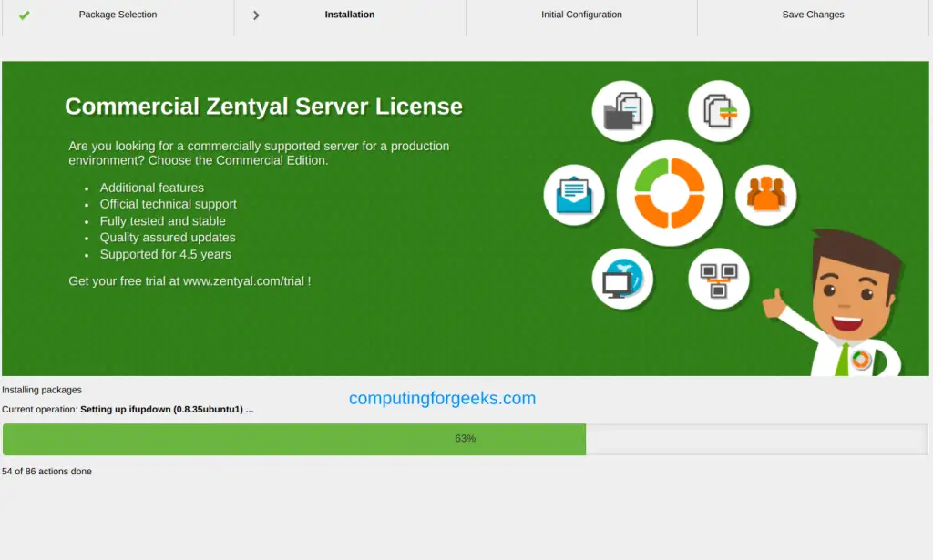Viewport: 933px width, 560px height.
Task: Click the www.zentyal.com/trial free trial text
Action: 243,281
